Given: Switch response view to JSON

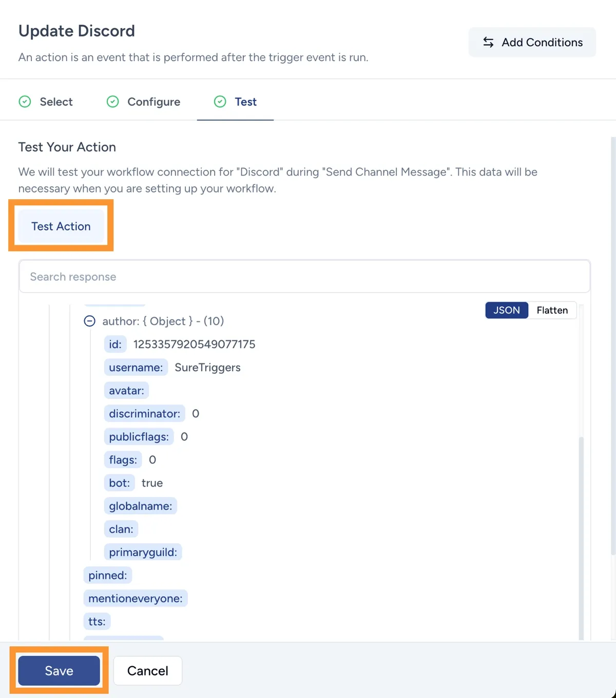Looking at the screenshot, I should pyautogui.click(x=506, y=310).
